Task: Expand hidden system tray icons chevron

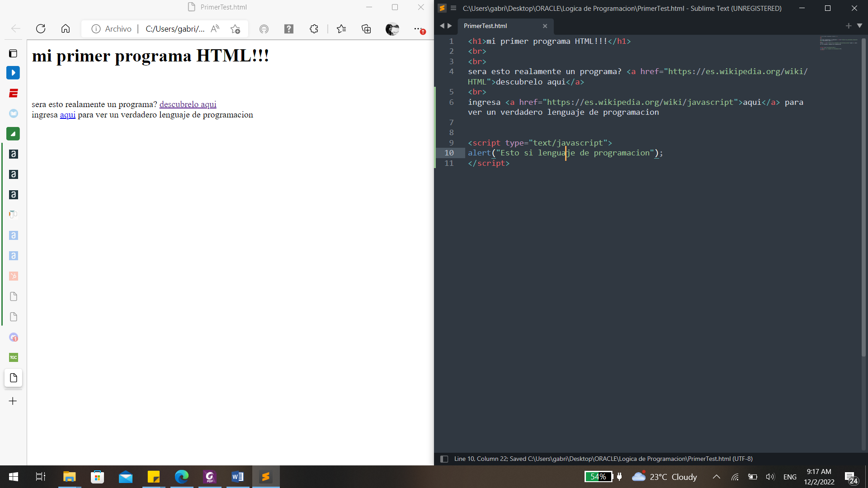Action: [717, 477]
